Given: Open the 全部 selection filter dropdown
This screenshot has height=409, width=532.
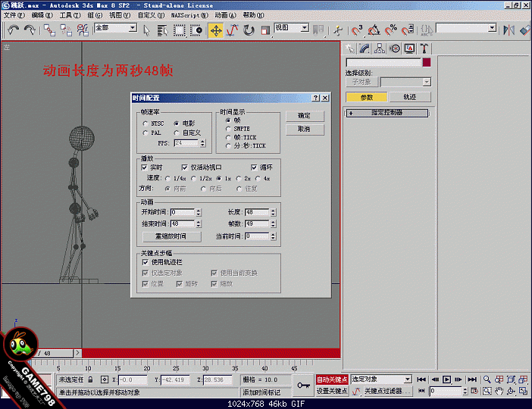Looking at the screenshot, I should [116, 29].
